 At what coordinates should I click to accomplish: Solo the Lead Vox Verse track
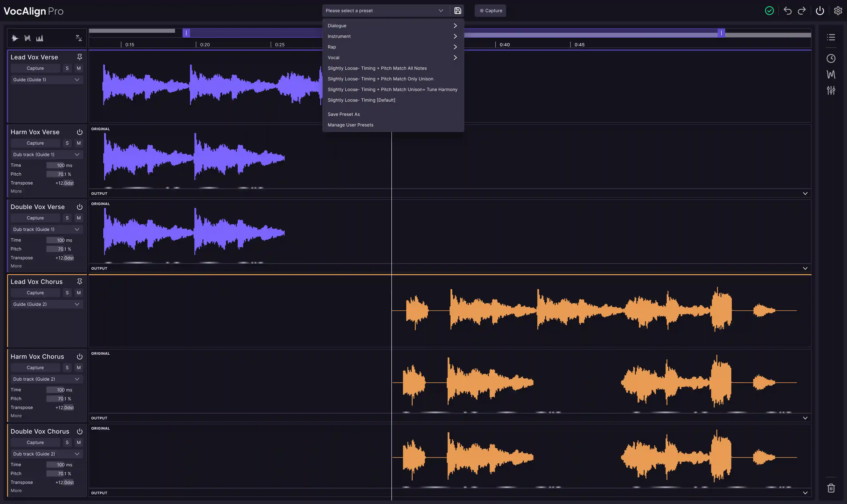(x=67, y=68)
